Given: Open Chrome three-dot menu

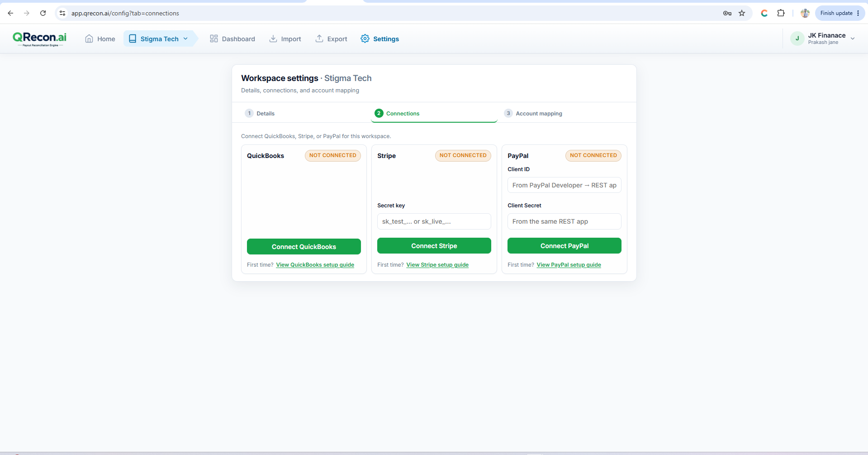Looking at the screenshot, I should 858,13.
